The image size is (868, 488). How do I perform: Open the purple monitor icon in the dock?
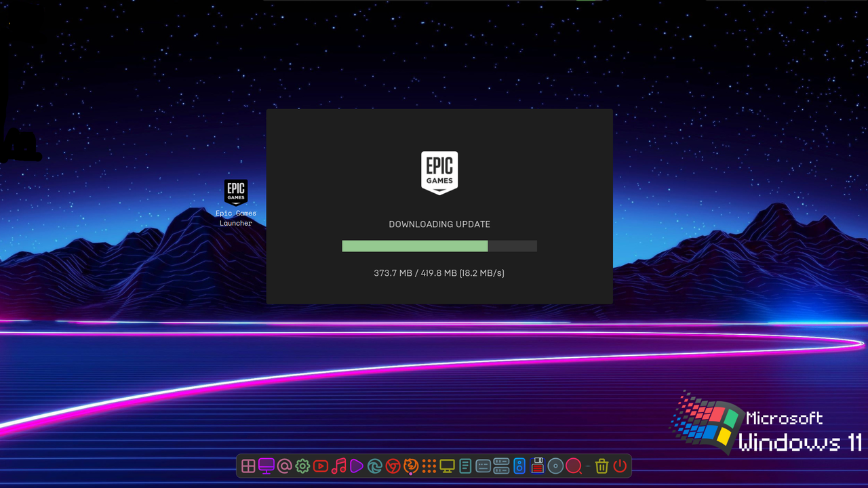coord(267,466)
